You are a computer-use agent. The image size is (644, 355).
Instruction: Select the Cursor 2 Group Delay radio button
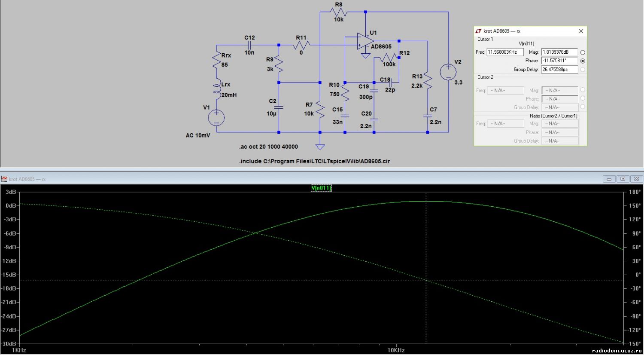(583, 107)
